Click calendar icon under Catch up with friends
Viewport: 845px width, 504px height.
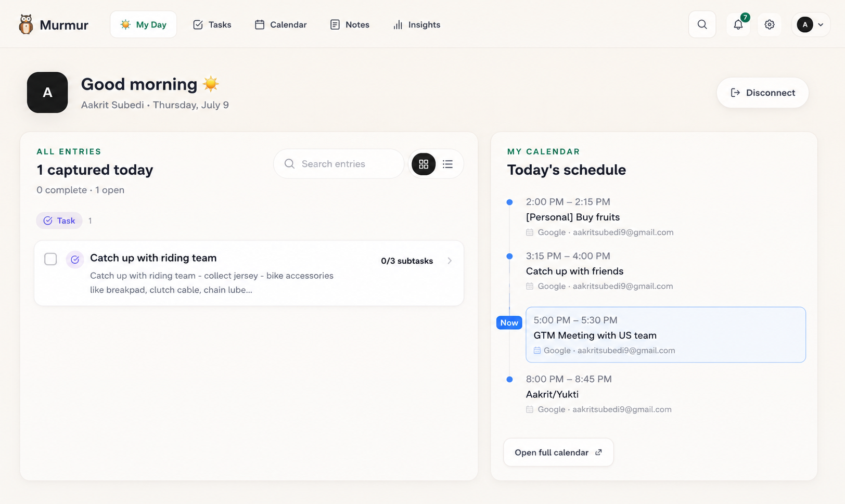pyautogui.click(x=530, y=286)
